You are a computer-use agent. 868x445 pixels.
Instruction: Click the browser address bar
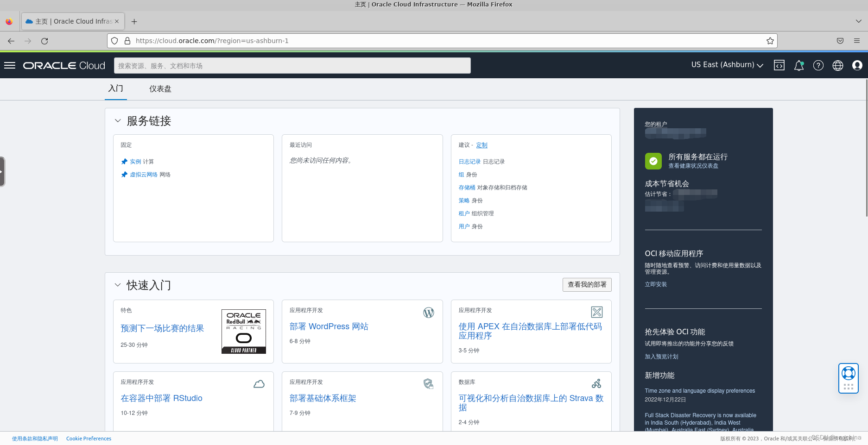tap(442, 41)
